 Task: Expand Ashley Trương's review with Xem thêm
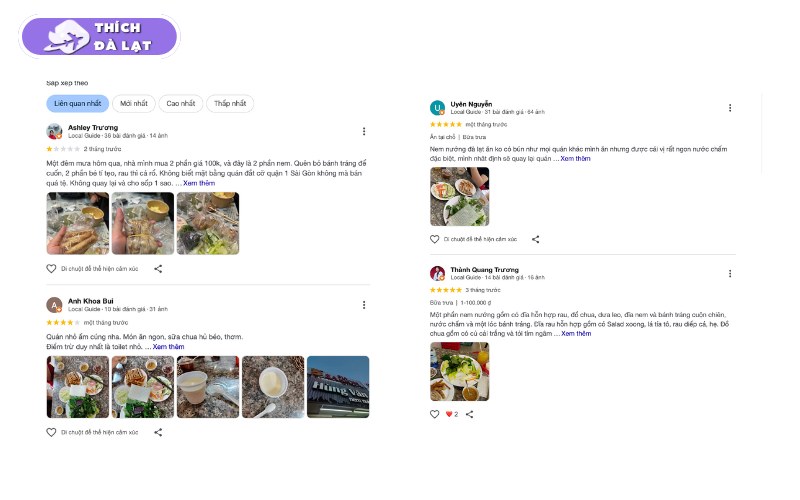pos(199,184)
